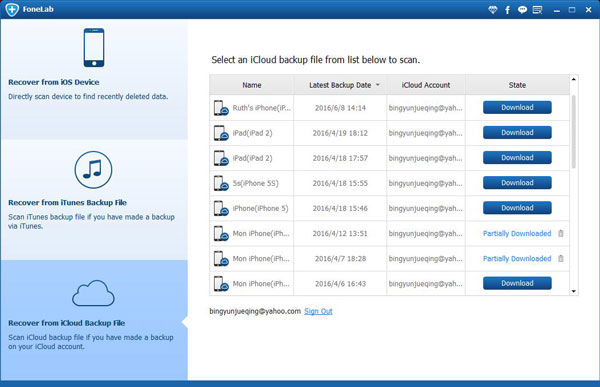Click the backup list scrollbar thumb
The width and height of the screenshot is (600, 387).
pyautogui.click(x=574, y=132)
